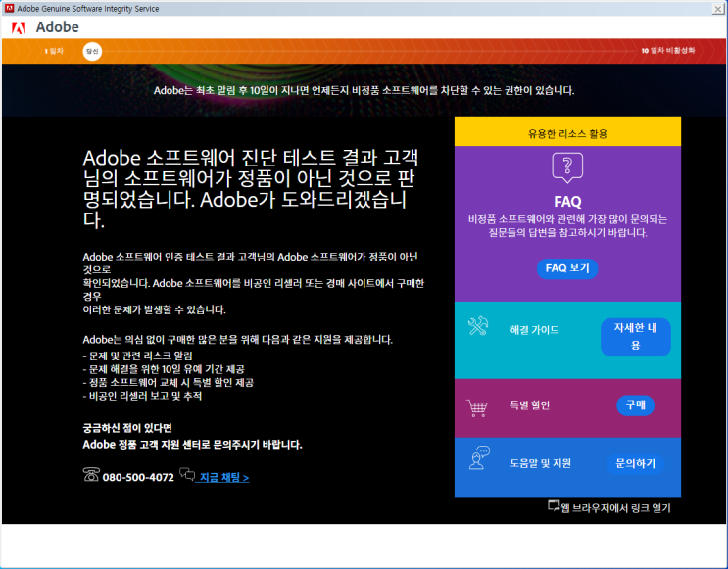Click the Adobe logo icon in header
This screenshot has width=728, height=569.
(x=19, y=27)
